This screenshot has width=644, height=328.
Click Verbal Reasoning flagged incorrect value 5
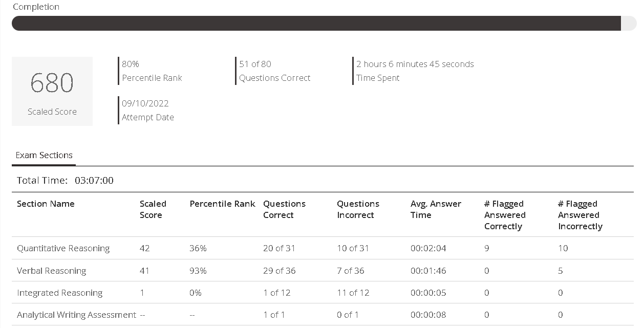561,271
